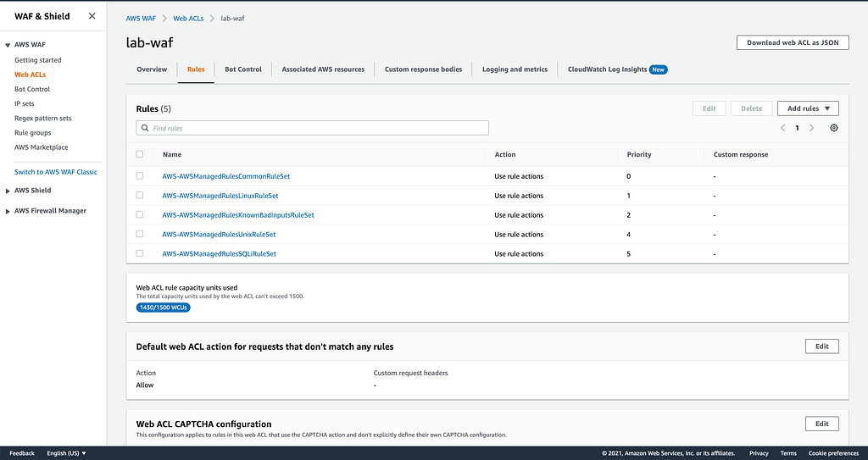Image resolution: width=868 pixels, height=460 pixels.
Task: Open Associated AWS resources tab
Action: click(x=323, y=69)
